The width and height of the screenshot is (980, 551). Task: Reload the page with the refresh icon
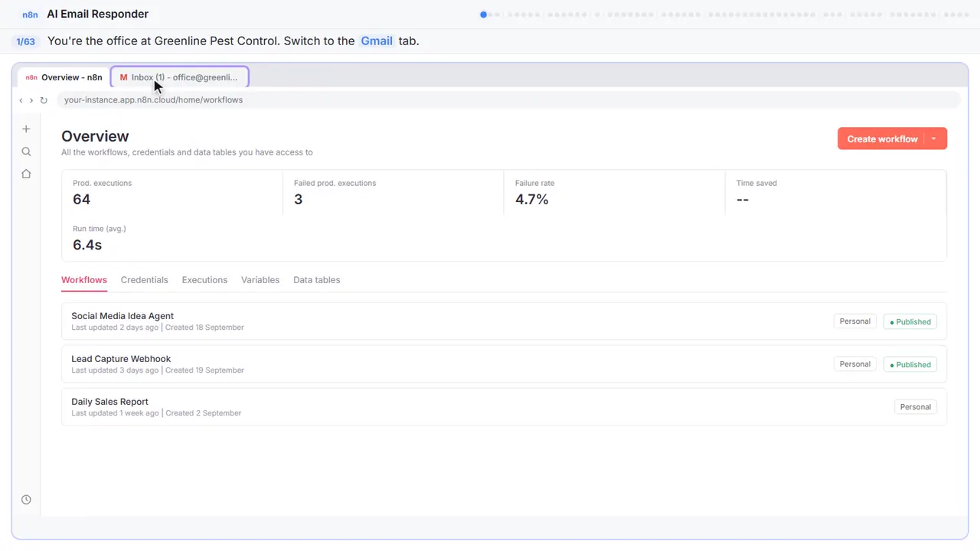point(44,100)
